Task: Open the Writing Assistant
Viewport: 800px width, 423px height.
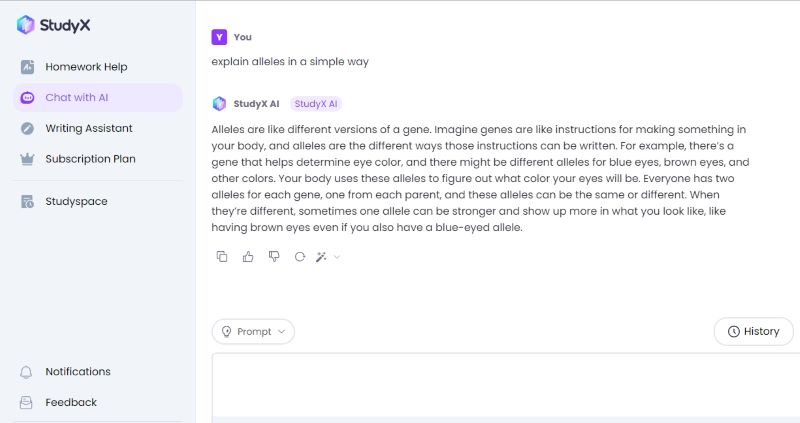Action: (88, 128)
